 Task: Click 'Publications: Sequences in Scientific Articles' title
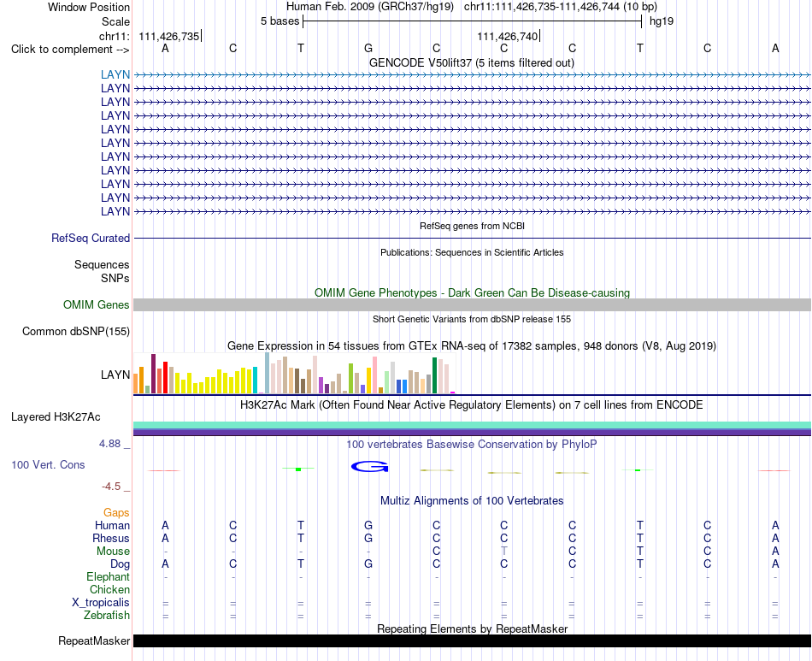coord(472,252)
